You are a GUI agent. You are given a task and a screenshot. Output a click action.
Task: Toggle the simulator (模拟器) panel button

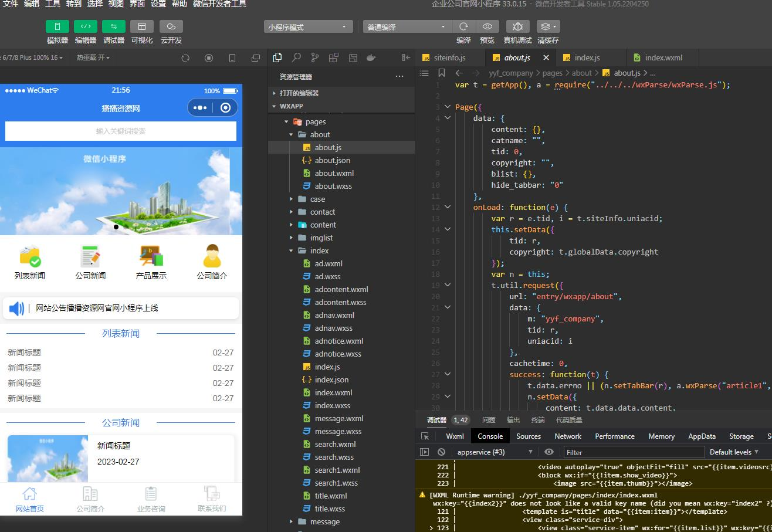click(x=57, y=26)
